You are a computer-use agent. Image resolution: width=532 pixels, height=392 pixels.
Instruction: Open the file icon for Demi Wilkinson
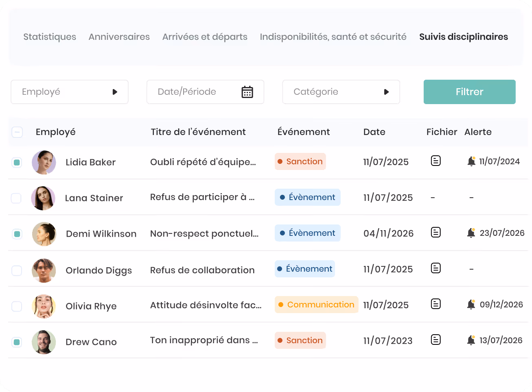(x=436, y=233)
